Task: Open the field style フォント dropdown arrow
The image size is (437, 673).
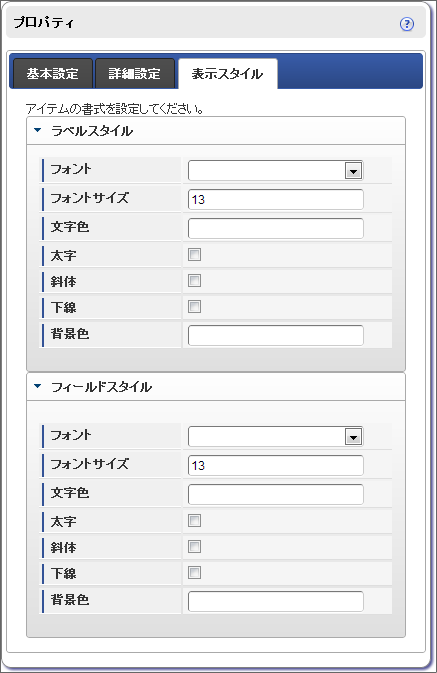Action: 353,437
